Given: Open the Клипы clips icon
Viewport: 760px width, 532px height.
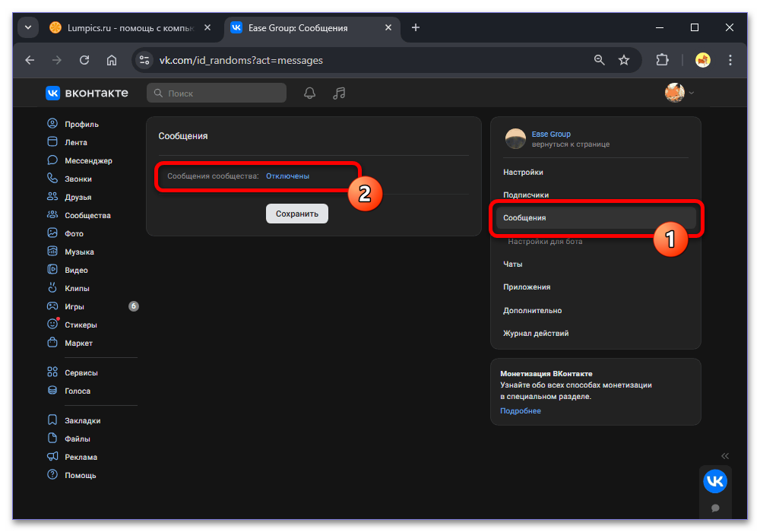Looking at the screenshot, I should pyautogui.click(x=52, y=287).
